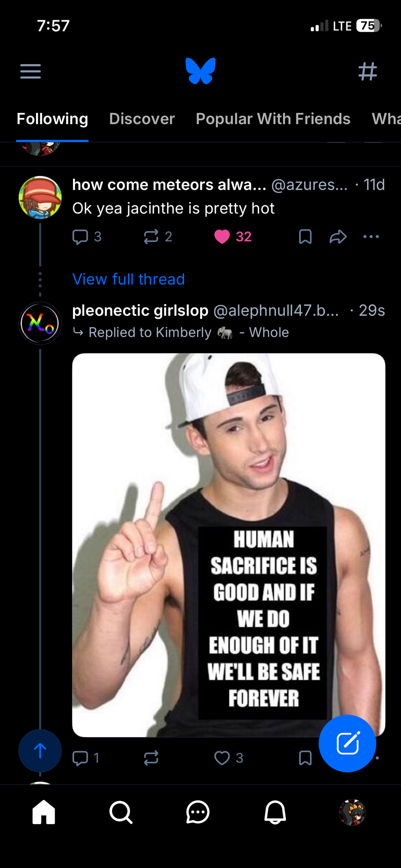Switch to the Discover feed tab

pos(142,119)
